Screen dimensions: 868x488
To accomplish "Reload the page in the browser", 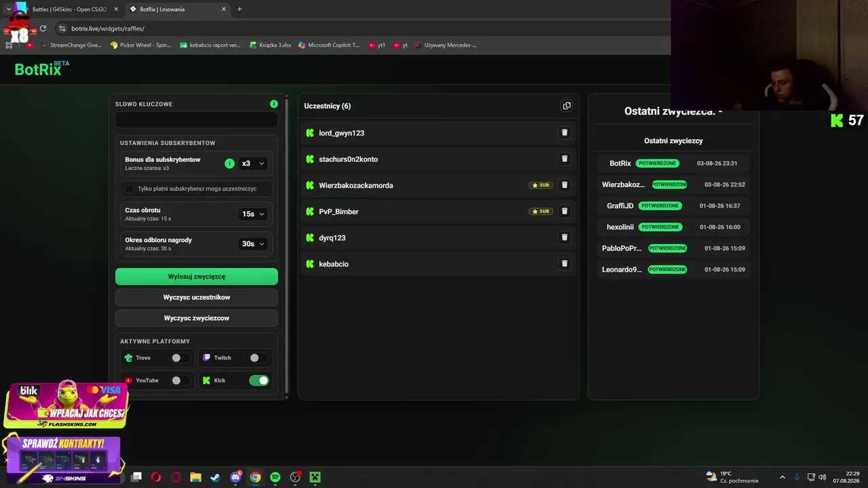I will [43, 28].
